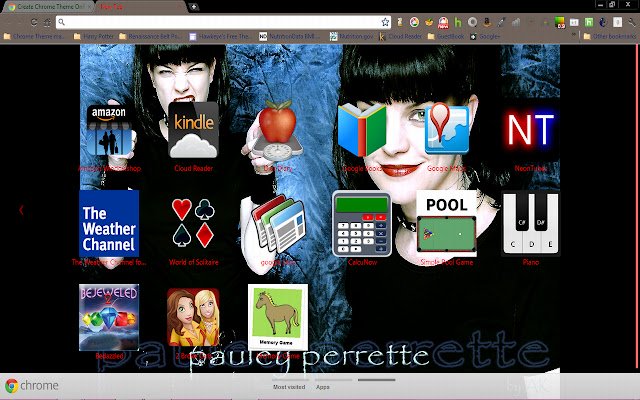Image resolution: width=640 pixels, height=400 pixels.
Task: Open Nutrition.gov bookmark
Action: [x=351, y=36]
